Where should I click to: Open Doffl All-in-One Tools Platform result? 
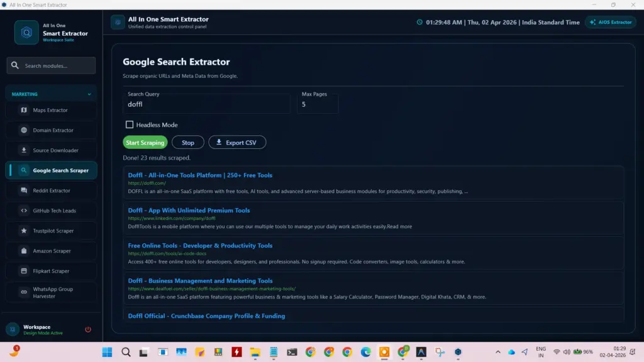pyautogui.click(x=200, y=175)
